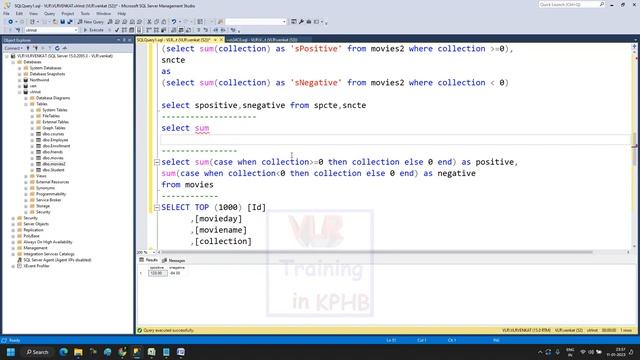Screen dimensions: 640x360
Task: Switch to the second query document tab
Action: point(262,40)
